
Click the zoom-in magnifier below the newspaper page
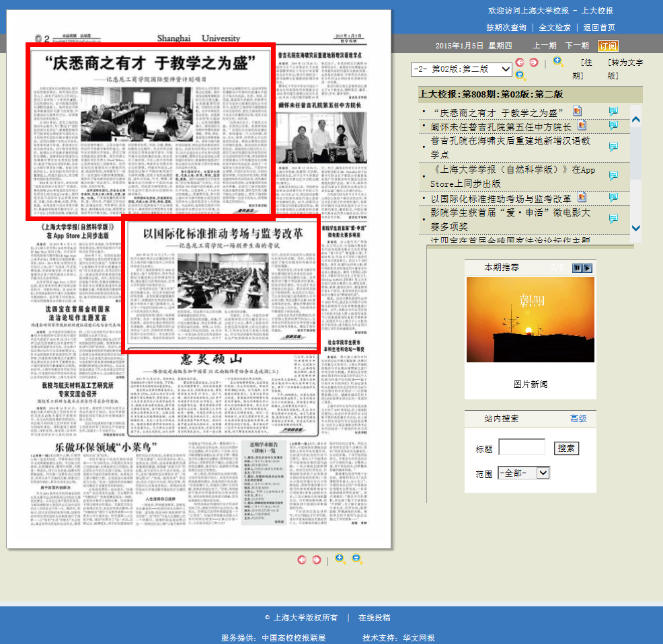click(340, 559)
